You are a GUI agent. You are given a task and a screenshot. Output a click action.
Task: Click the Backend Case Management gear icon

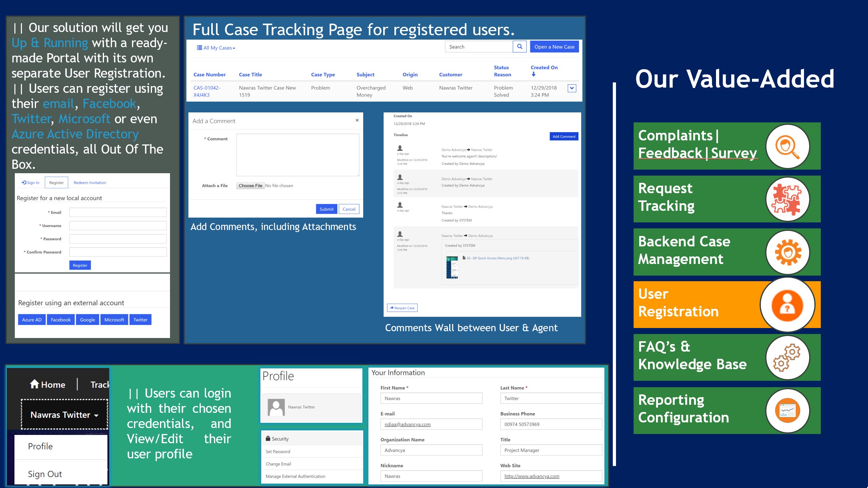tap(787, 252)
